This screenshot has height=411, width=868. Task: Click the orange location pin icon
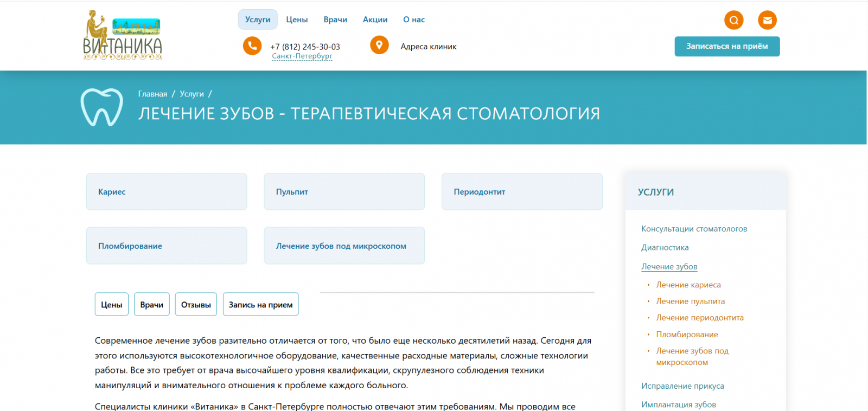379,45
